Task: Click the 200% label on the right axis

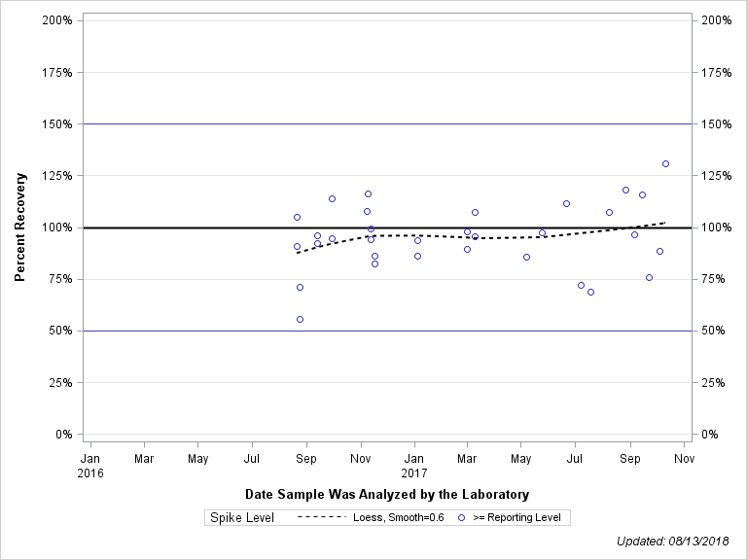Action: tap(717, 20)
